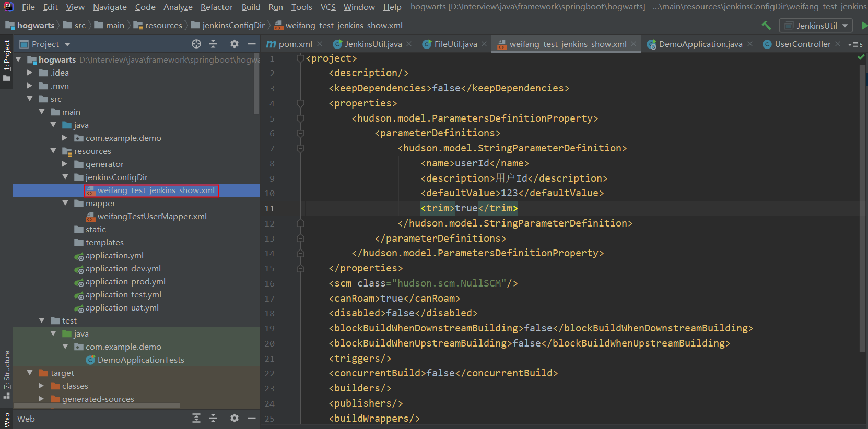This screenshot has width=868, height=429.
Task: Open the VCS menu
Action: point(328,7)
